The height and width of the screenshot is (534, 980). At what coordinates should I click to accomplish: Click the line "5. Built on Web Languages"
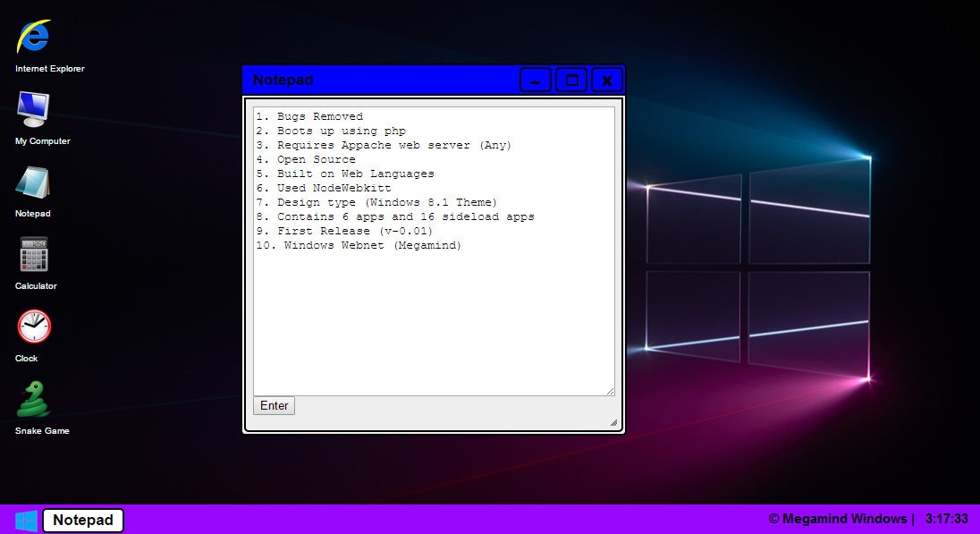345,174
